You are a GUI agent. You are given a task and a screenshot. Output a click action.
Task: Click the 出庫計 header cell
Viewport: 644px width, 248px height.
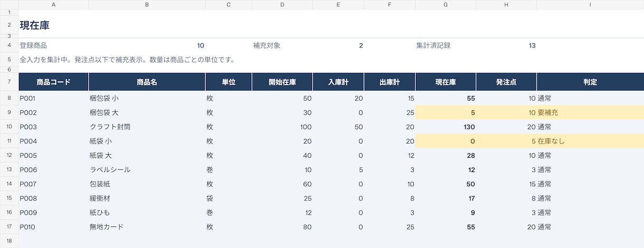point(390,82)
